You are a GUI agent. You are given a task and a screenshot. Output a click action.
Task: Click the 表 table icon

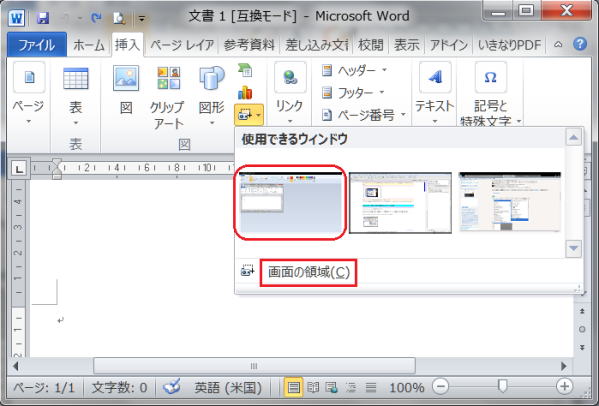tap(75, 79)
